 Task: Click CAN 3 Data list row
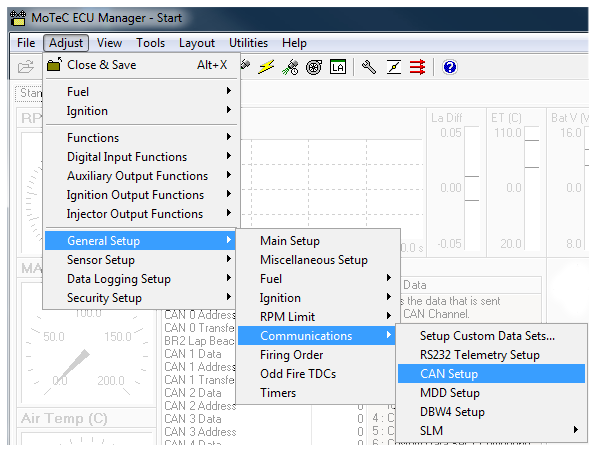[x=193, y=419]
